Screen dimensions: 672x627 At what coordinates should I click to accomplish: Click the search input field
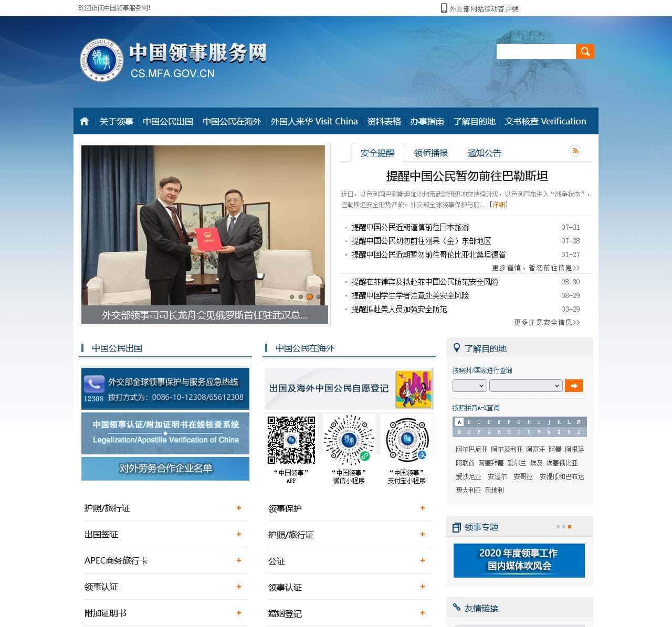(x=535, y=51)
